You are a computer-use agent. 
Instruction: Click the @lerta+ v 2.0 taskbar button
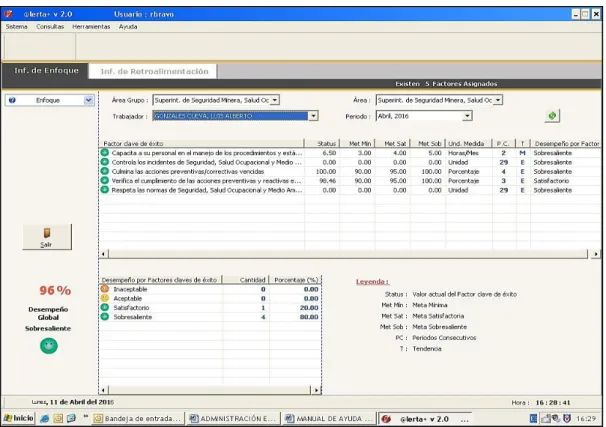click(425, 418)
